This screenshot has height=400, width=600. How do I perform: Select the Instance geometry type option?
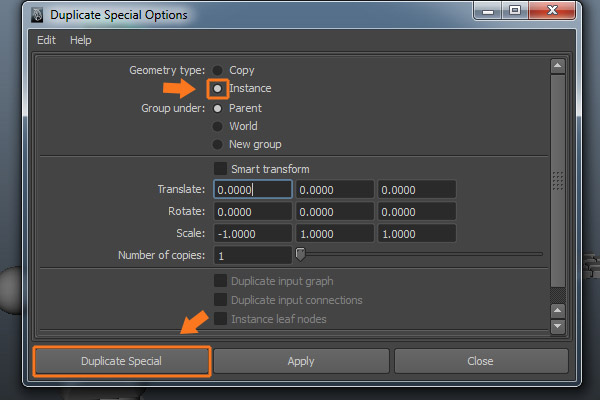[x=217, y=88]
